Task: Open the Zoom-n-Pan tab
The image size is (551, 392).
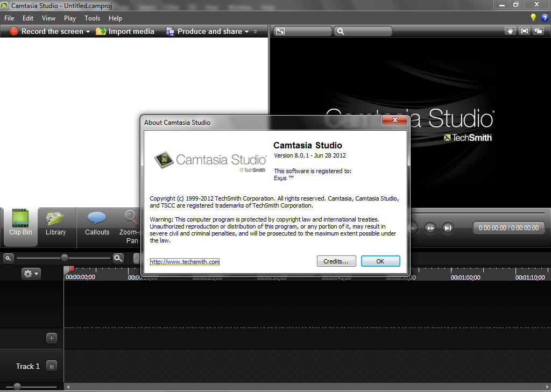Action: tap(129, 227)
